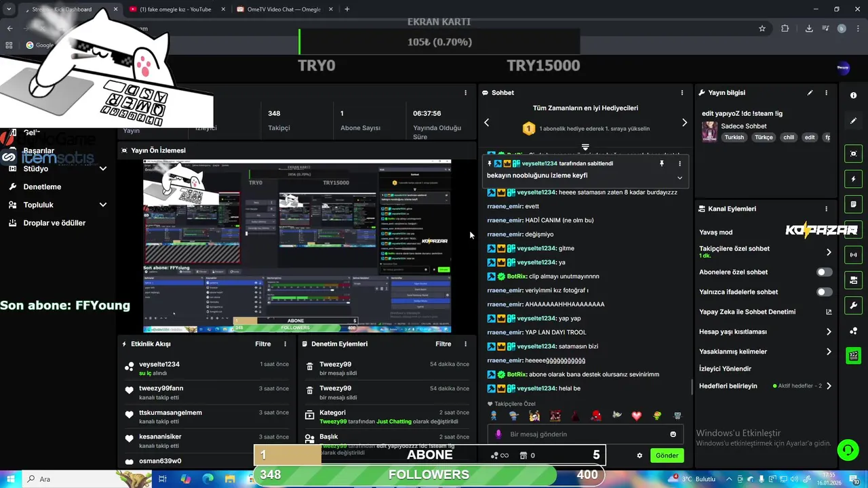Open the Denetim Eylemleri three-dot menu
This screenshot has height=488, width=868.
(465, 344)
